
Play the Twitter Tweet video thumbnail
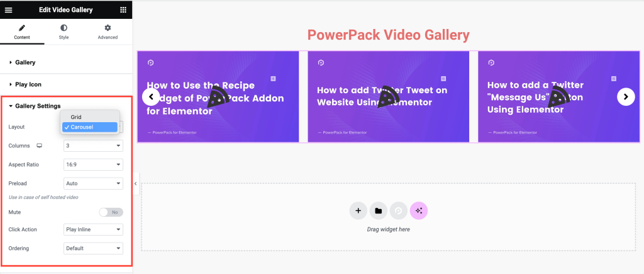(x=388, y=96)
